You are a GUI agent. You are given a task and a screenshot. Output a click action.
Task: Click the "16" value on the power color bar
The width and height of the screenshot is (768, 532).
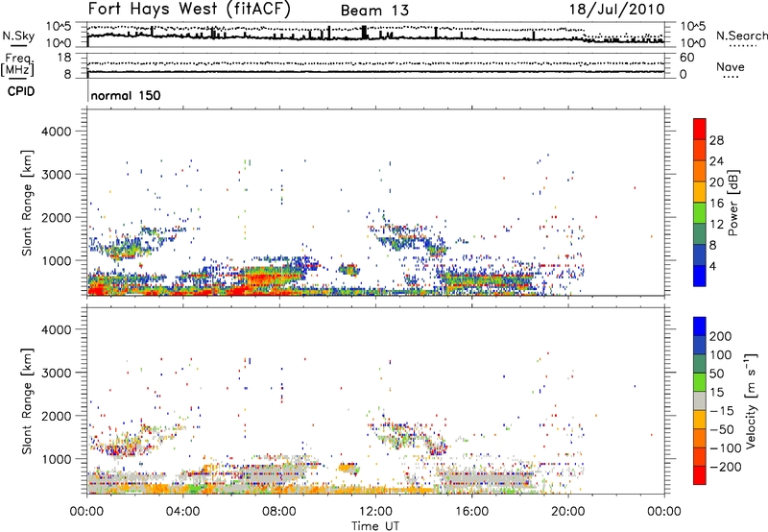click(x=716, y=204)
